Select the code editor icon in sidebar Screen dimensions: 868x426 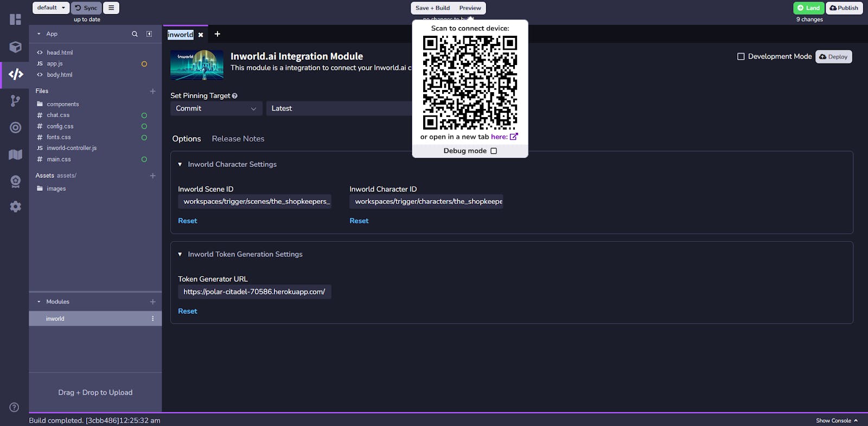point(16,74)
